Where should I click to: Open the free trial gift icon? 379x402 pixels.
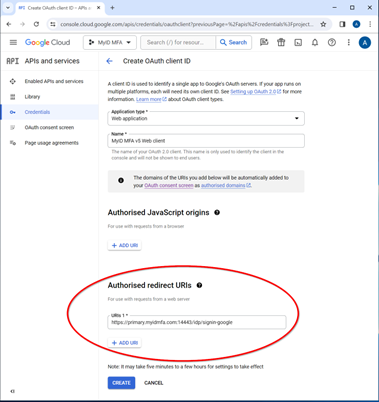tap(281, 42)
